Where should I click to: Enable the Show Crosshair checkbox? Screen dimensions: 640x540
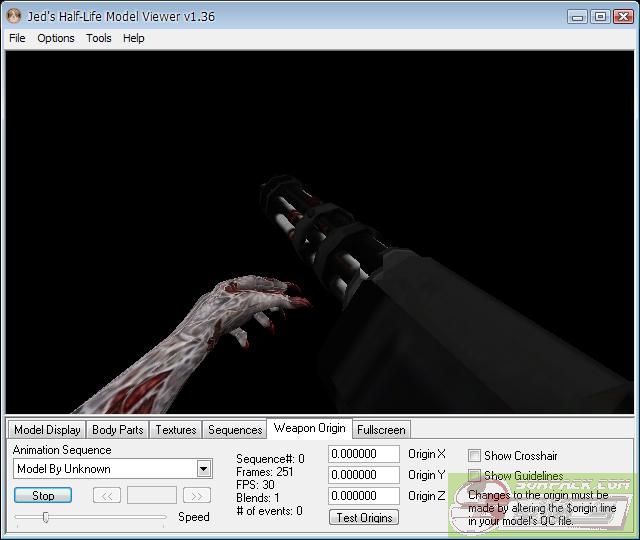point(475,456)
